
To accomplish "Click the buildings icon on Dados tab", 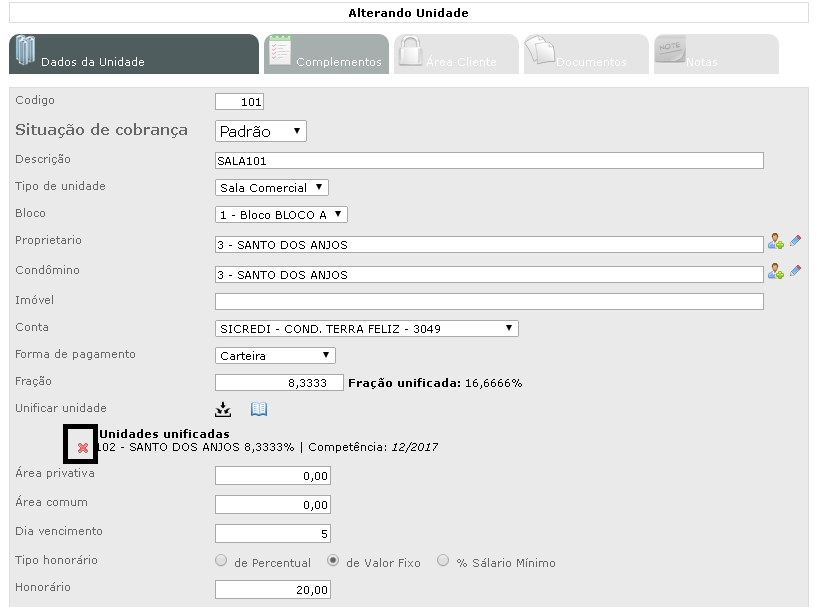I will pyautogui.click(x=25, y=51).
